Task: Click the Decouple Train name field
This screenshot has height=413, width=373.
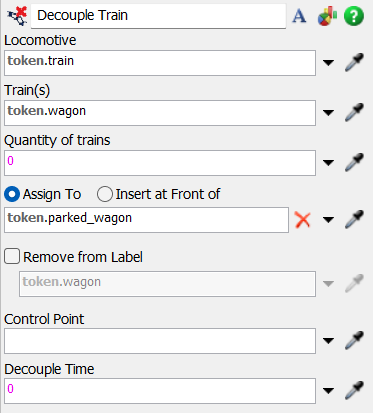Action: (x=158, y=16)
